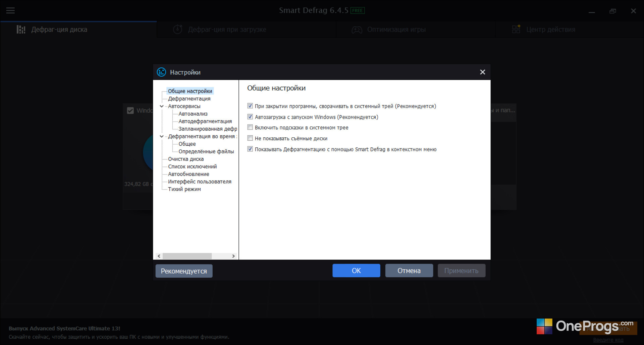
Task: Select 'Дефрагментация во время' tree item
Action: 202,136
